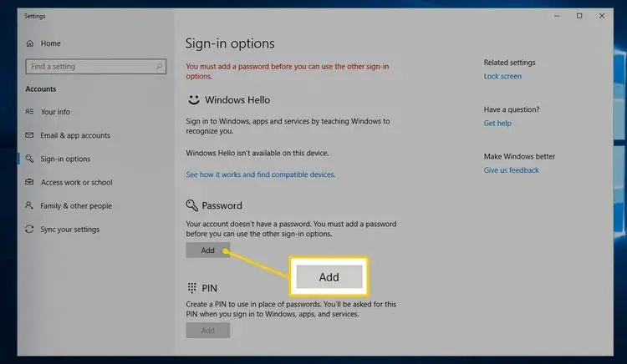Click the Get help link
This screenshot has width=627, height=364.
[497, 124]
